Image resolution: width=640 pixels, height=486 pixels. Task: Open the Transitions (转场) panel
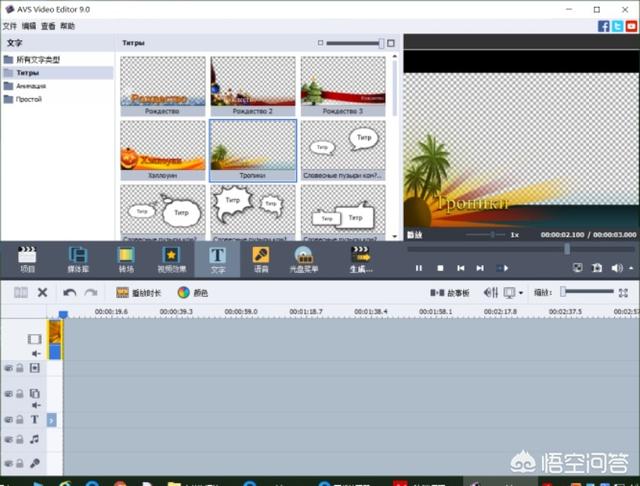126,260
